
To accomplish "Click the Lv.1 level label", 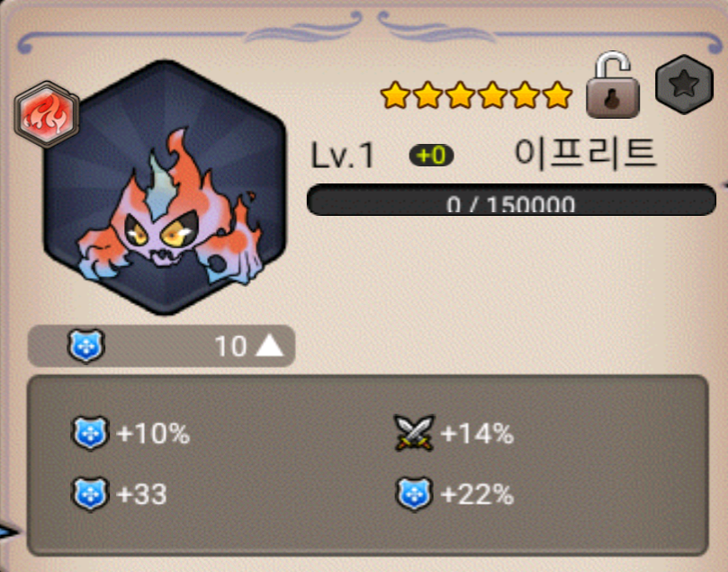I will [342, 156].
